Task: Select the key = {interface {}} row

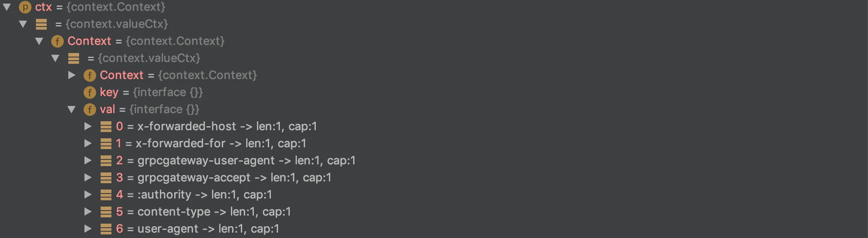Action: coord(143,93)
